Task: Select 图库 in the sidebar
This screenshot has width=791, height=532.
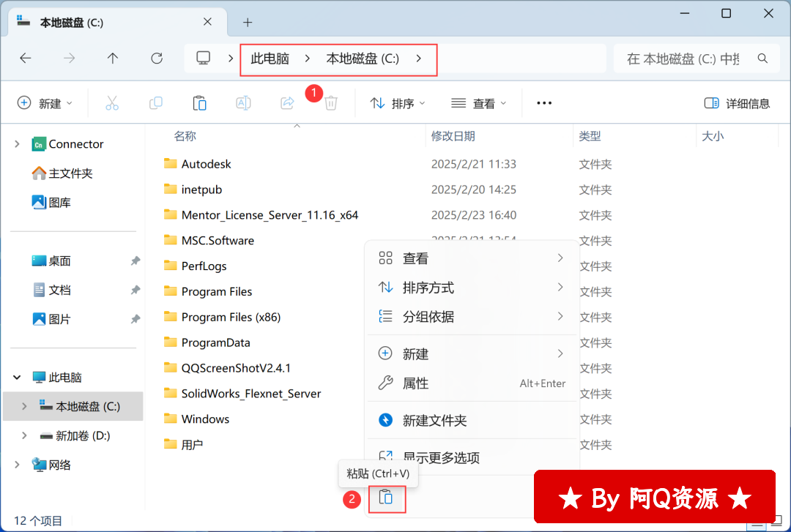Action: point(51,203)
